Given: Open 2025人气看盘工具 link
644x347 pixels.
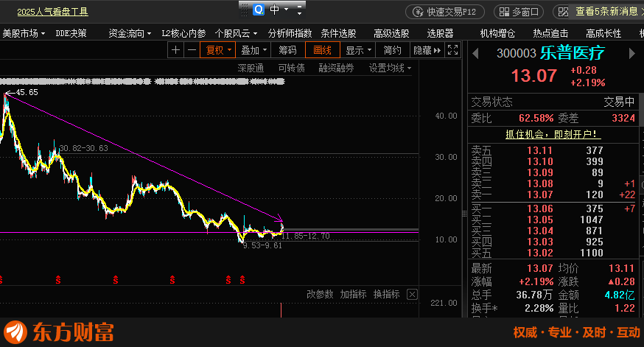Looking at the screenshot, I should coord(52,12).
